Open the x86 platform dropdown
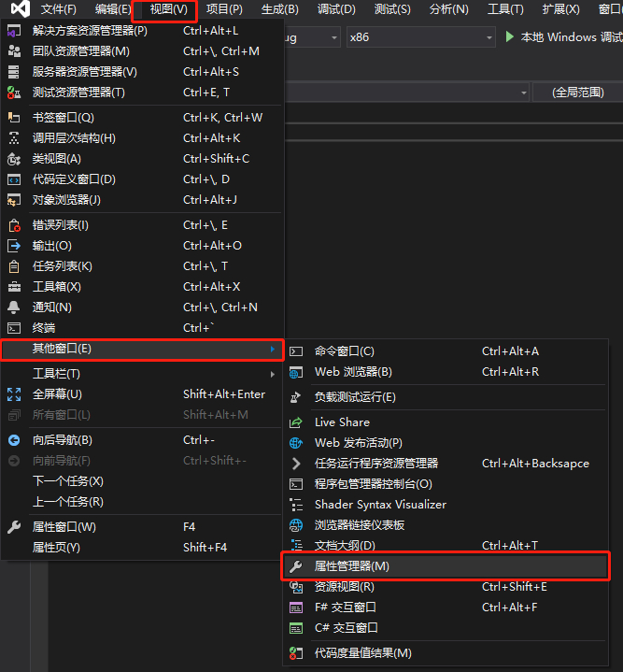The height and width of the screenshot is (672, 623). [420, 37]
